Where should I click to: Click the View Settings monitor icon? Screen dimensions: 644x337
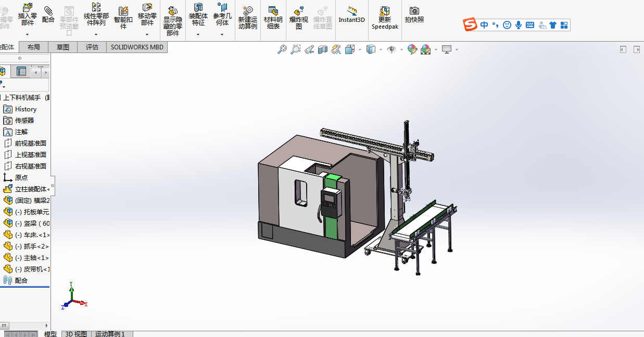tap(447, 49)
